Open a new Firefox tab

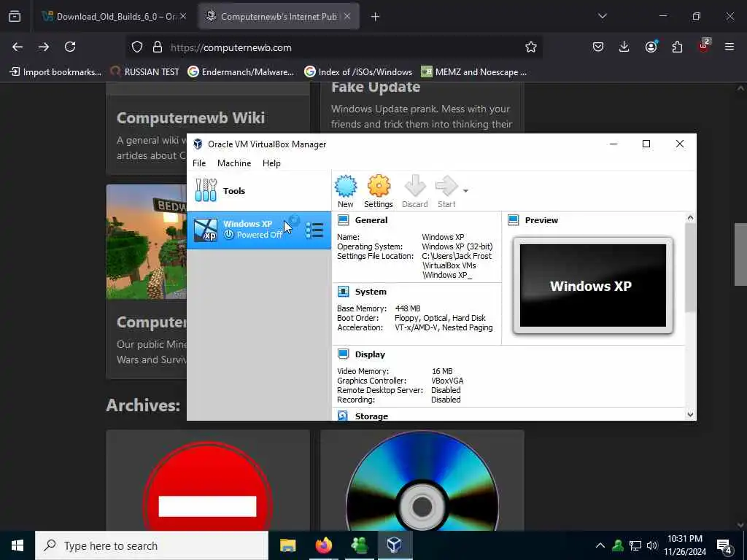(376, 17)
